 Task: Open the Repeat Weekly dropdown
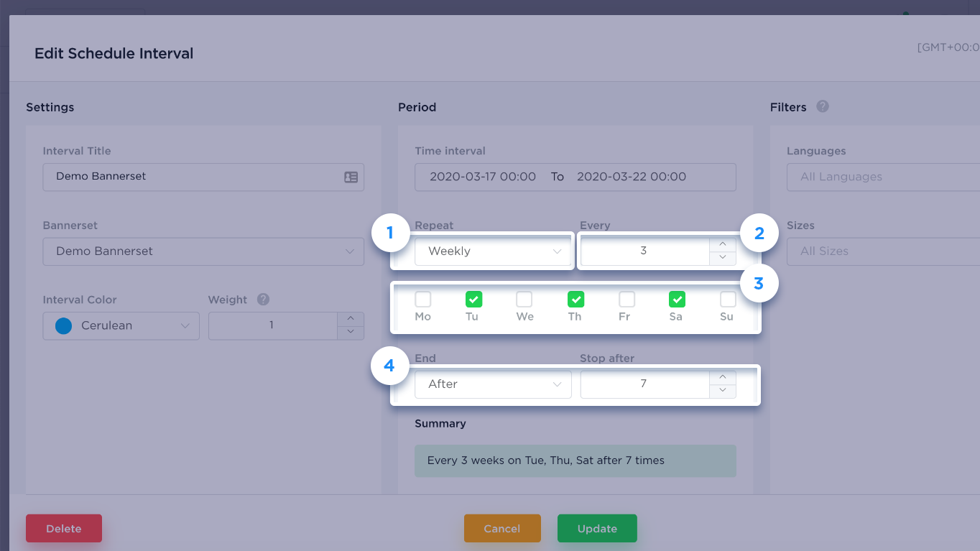[493, 251]
